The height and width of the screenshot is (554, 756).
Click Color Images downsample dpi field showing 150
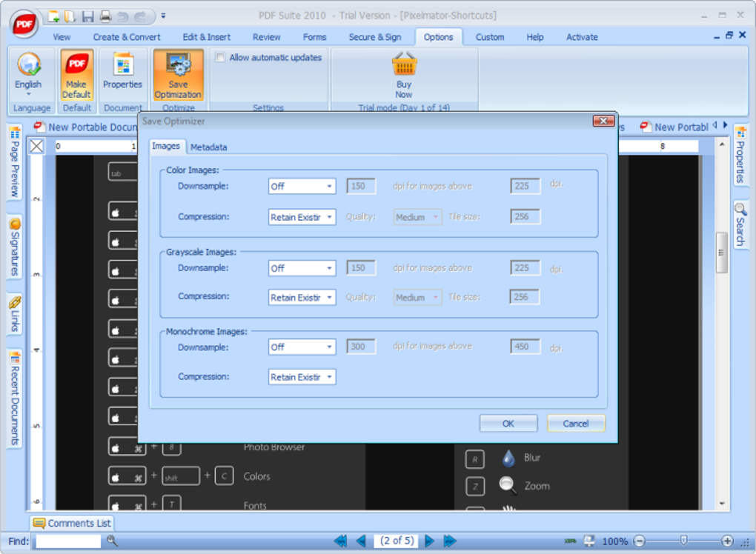(x=361, y=186)
